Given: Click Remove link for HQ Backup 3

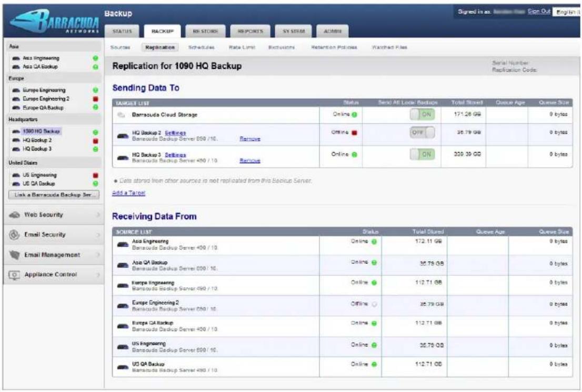Looking at the screenshot, I should (x=250, y=160).
